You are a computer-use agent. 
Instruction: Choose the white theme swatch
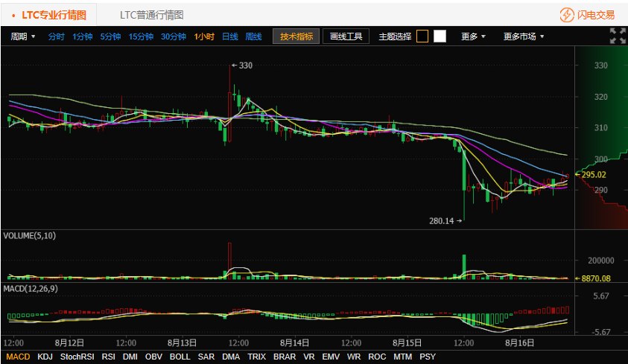[440, 36]
